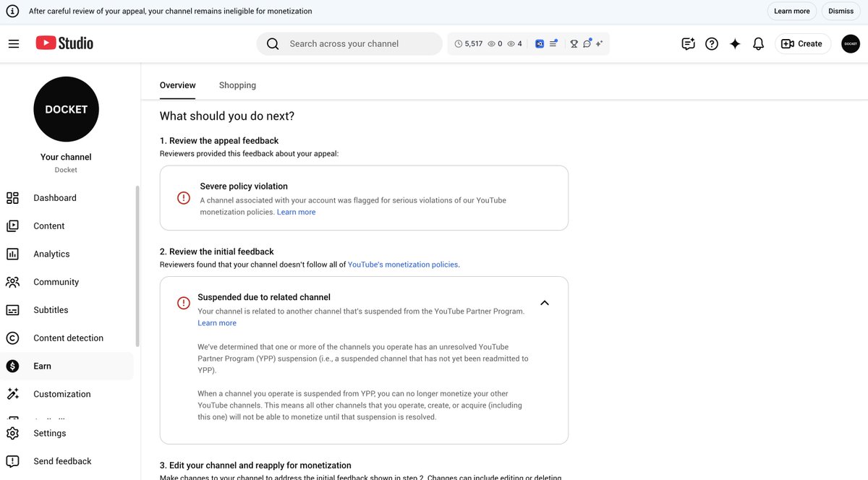The width and height of the screenshot is (868, 480).
Task: Open Learn more in Severe policy violation
Action: coord(296,213)
